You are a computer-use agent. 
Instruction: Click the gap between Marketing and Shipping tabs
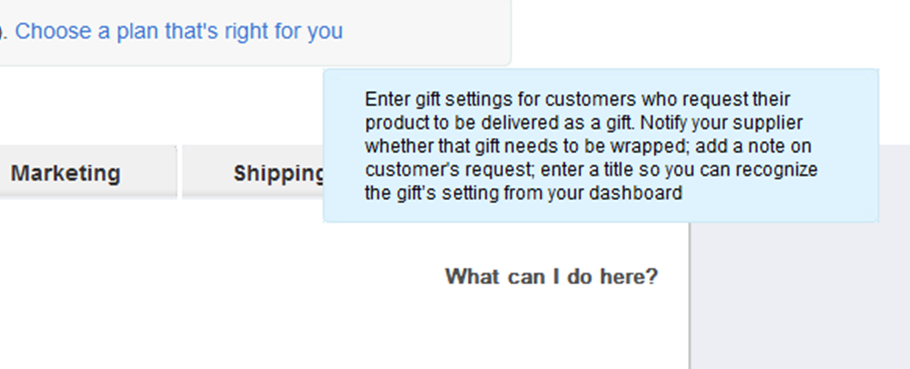(179, 172)
